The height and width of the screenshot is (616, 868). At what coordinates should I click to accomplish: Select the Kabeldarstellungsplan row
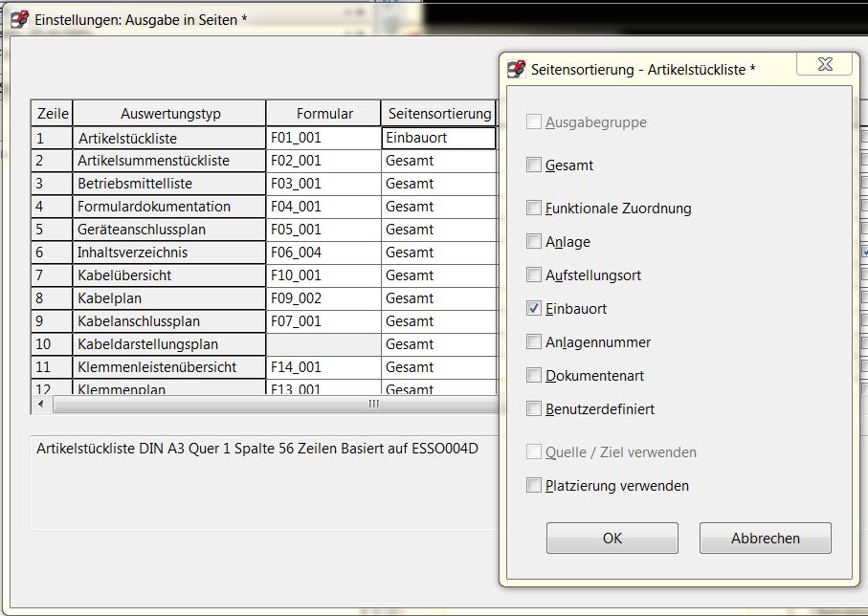[x=169, y=344]
